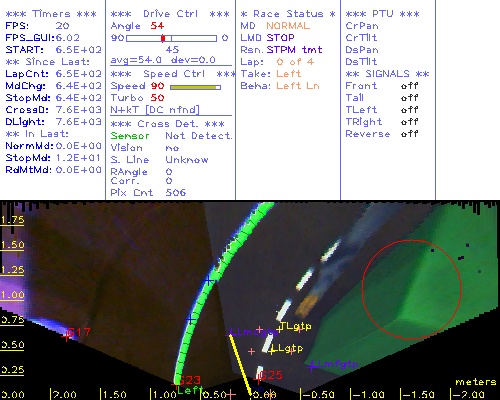Click the red G17 marker cross
This screenshot has height=400, width=500.
(66, 337)
